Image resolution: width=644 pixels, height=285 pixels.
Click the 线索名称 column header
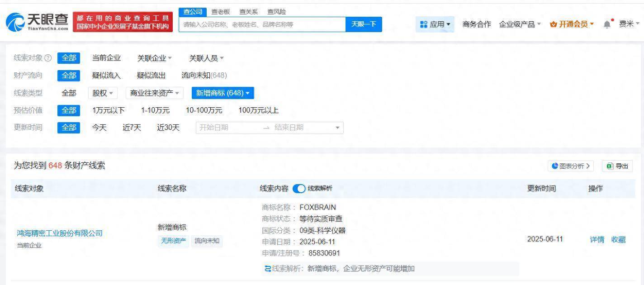172,189
